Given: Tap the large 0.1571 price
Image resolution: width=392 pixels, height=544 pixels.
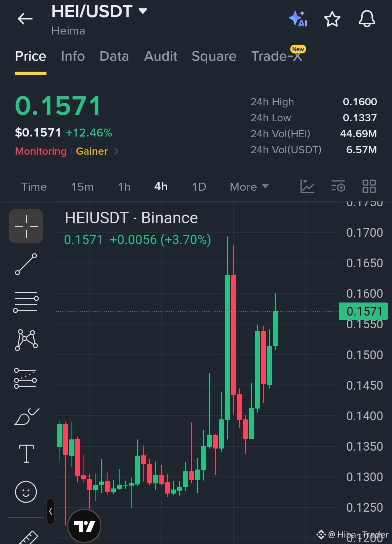Looking at the screenshot, I should [x=58, y=106].
